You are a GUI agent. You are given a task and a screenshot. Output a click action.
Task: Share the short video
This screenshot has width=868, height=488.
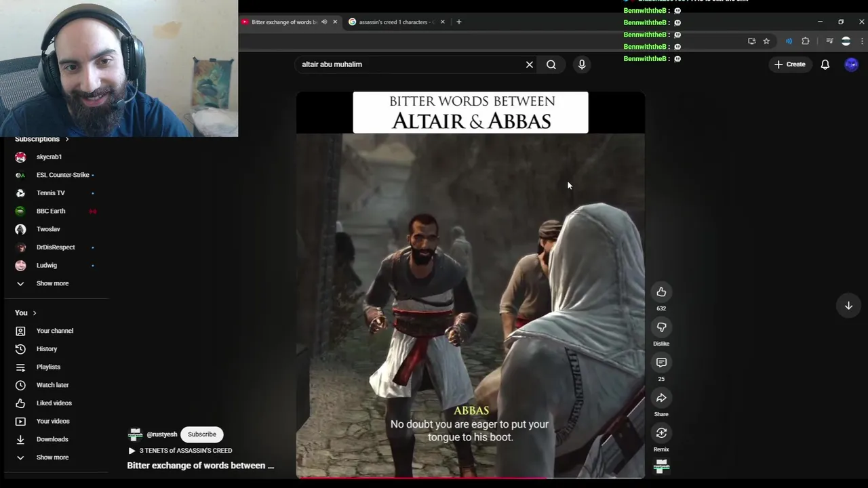click(661, 398)
